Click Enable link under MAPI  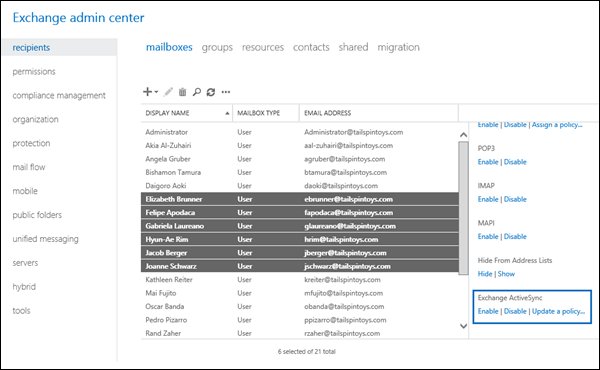488,236
